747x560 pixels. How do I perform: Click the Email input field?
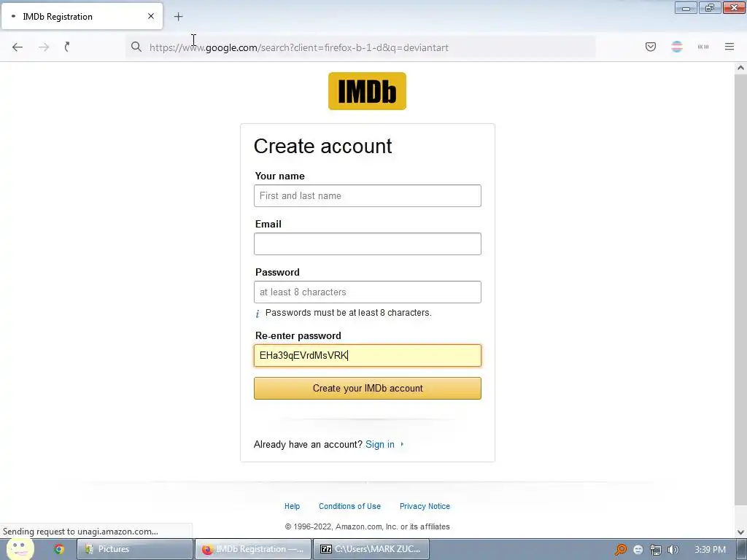point(368,244)
